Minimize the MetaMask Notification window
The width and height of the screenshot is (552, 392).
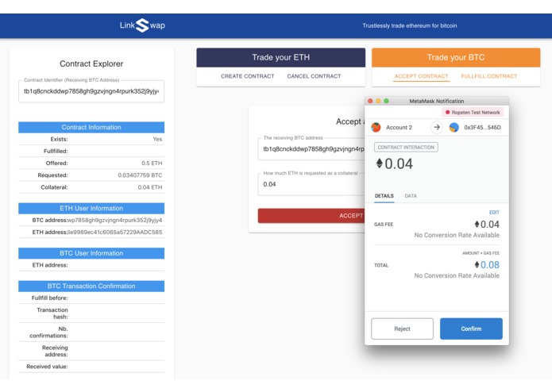click(x=378, y=101)
